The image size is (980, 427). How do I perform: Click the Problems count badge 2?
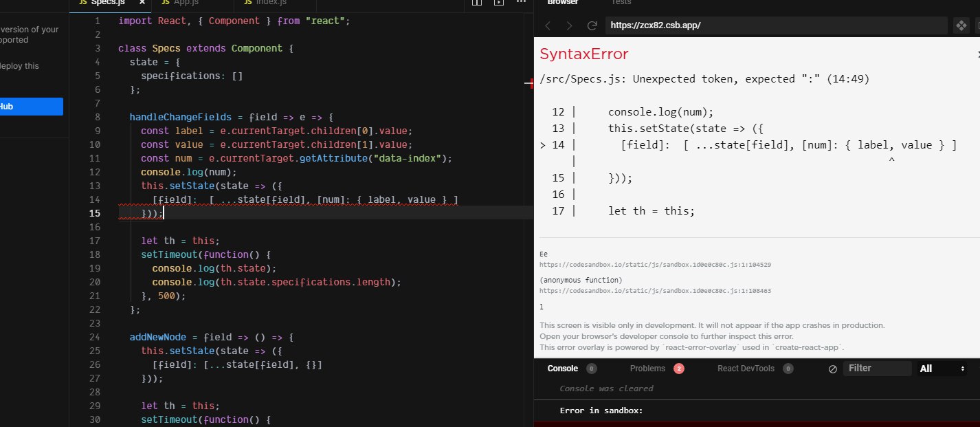pos(679,369)
